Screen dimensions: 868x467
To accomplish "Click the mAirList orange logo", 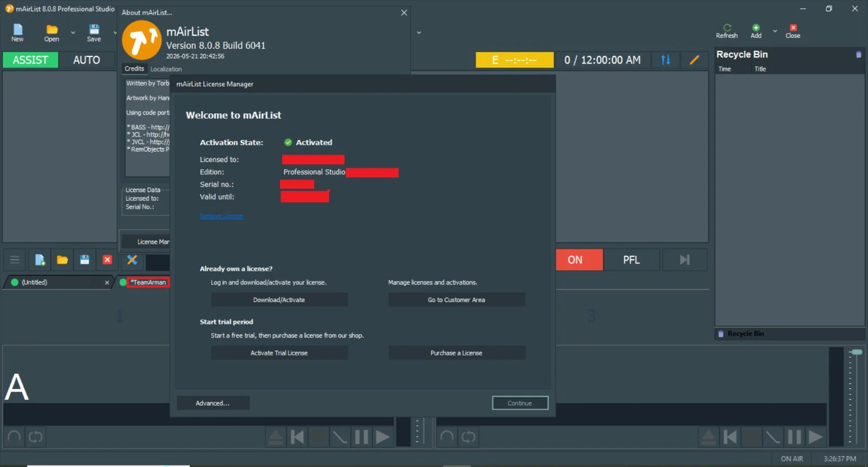I will click(142, 40).
